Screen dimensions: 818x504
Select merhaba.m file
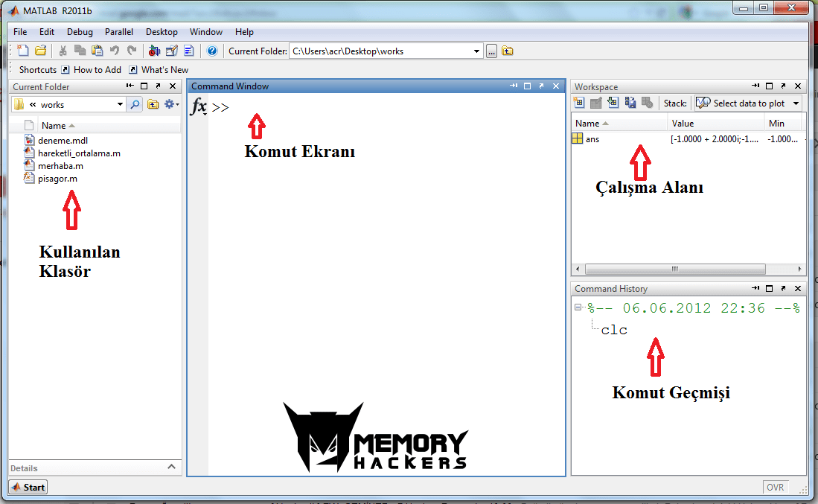60,165
